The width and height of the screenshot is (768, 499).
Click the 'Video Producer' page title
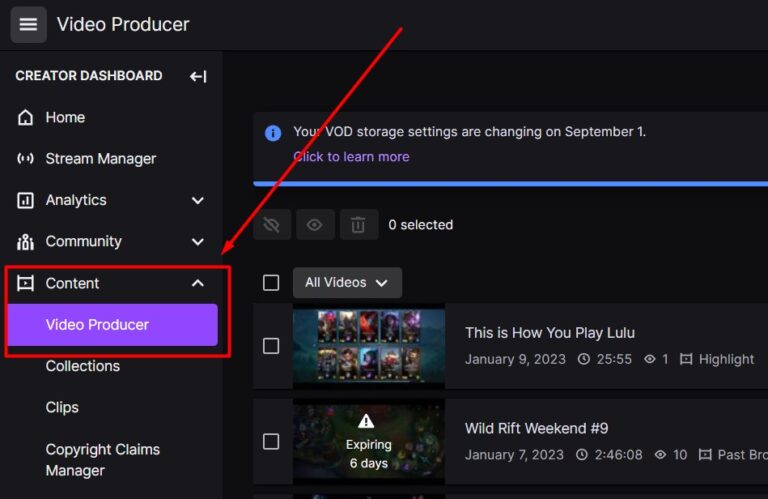pos(123,24)
